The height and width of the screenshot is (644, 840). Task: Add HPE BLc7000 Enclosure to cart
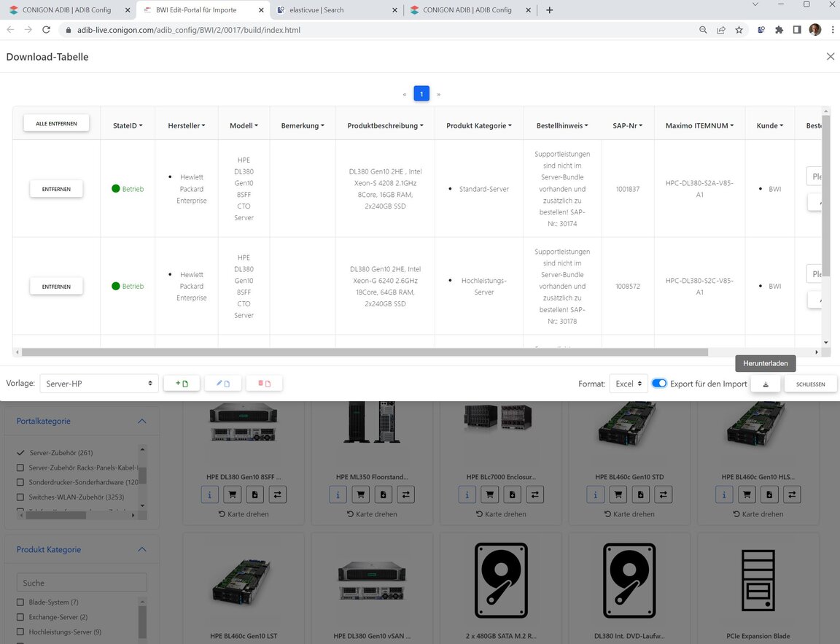tap(490, 494)
